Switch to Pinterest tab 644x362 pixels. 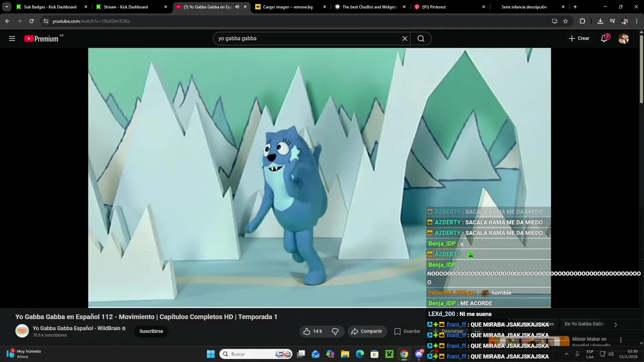tap(449, 7)
